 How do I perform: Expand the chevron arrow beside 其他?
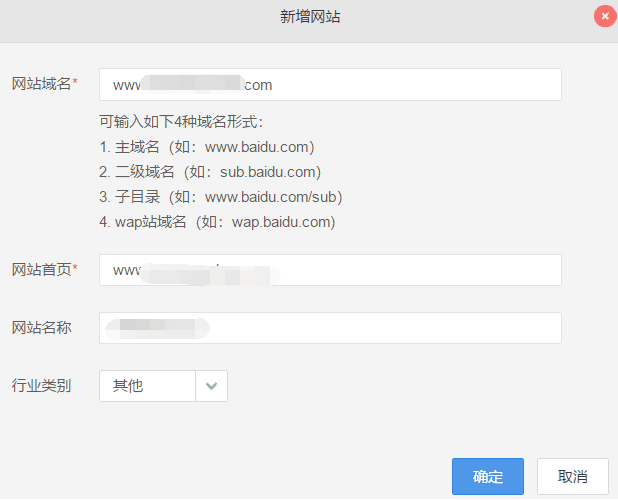point(211,386)
